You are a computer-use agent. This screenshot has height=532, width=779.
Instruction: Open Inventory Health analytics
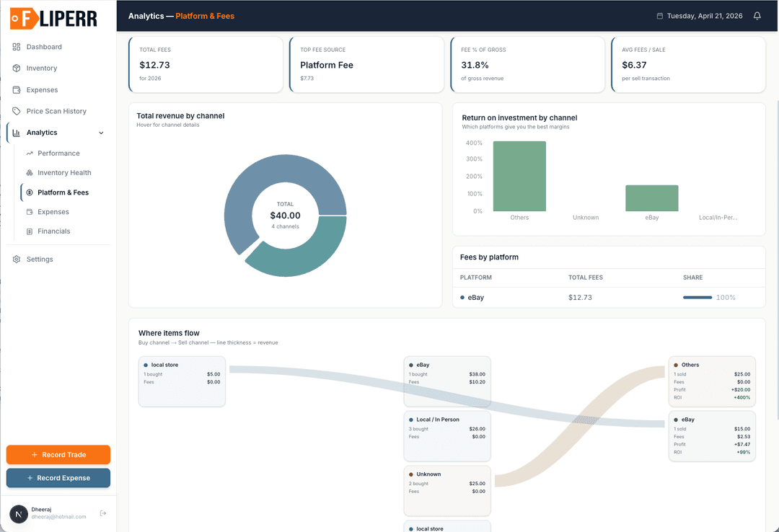(65, 173)
